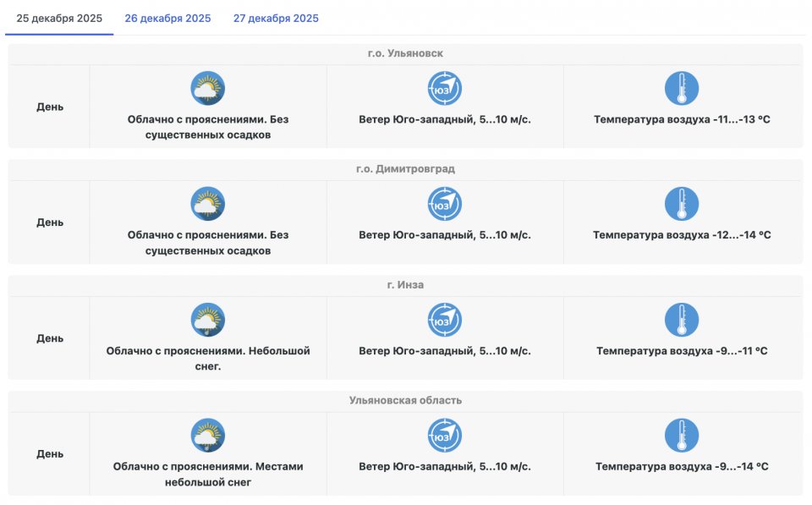Select the 25 декабря 2025 tab
This screenshot has width=812, height=505.
[x=59, y=18]
